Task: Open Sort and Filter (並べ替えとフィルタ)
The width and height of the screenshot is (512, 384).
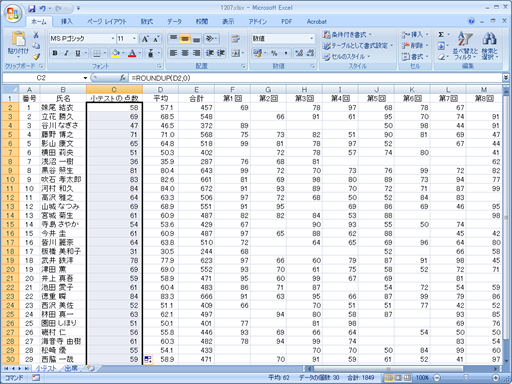Action: click(465, 46)
